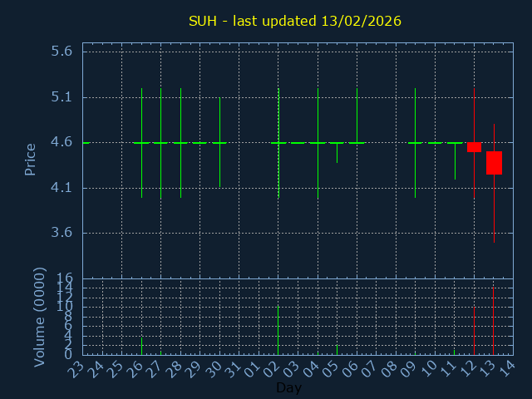Select the tall green volume bar on day 02
Image resolution: width=532 pixels, height=399 pixels.
tap(278, 330)
